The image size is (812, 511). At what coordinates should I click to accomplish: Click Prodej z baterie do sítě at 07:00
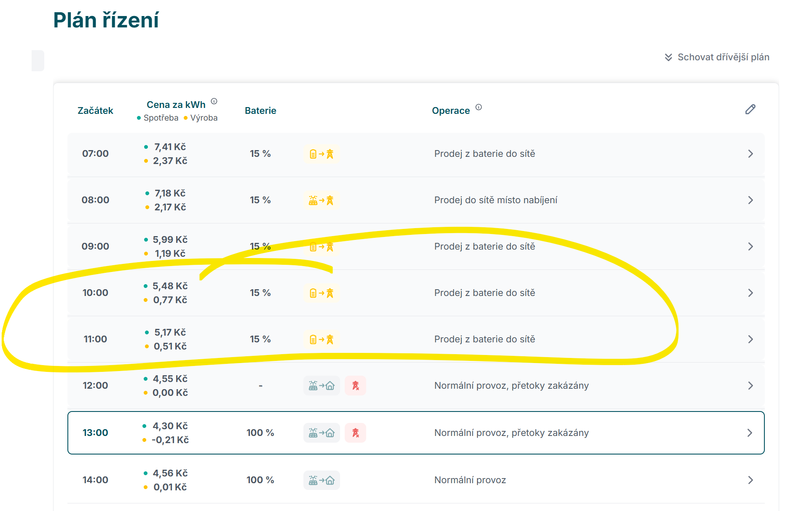[x=485, y=154]
